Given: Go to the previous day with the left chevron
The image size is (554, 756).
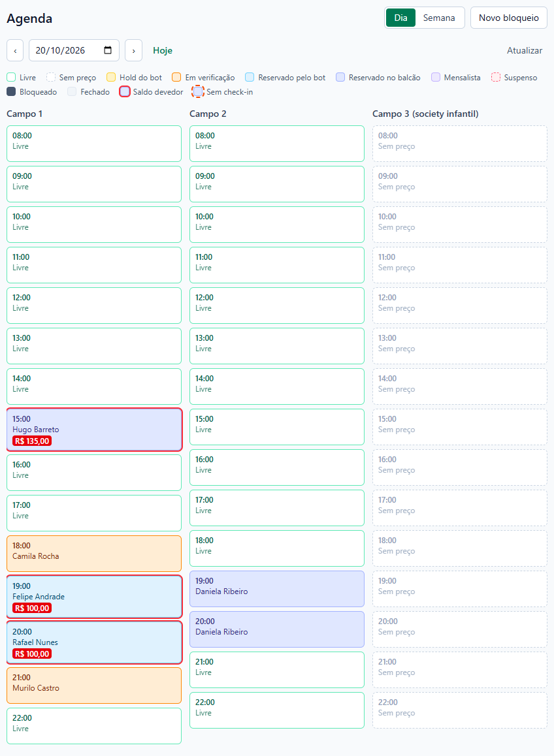Looking at the screenshot, I should pos(15,50).
